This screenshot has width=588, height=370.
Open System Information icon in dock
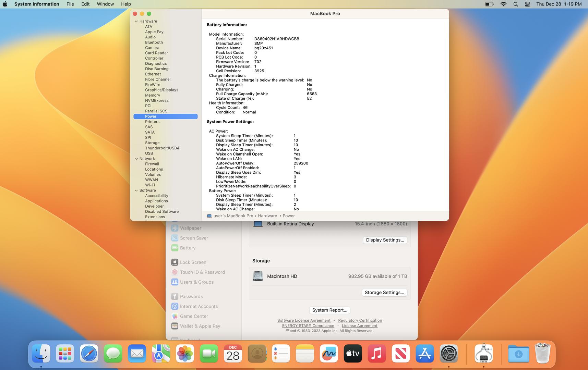pos(483,354)
